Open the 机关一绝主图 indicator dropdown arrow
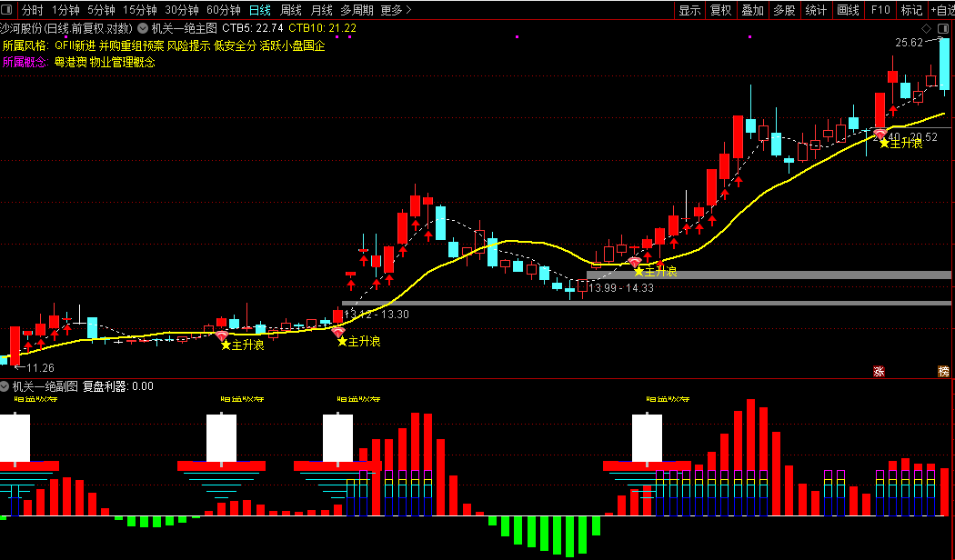This screenshot has height=560, width=955. pyautogui.click(x=143, y=28)
